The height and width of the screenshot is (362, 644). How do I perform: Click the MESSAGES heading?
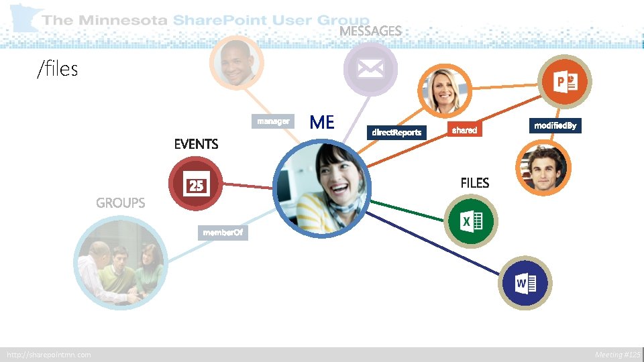370,31
